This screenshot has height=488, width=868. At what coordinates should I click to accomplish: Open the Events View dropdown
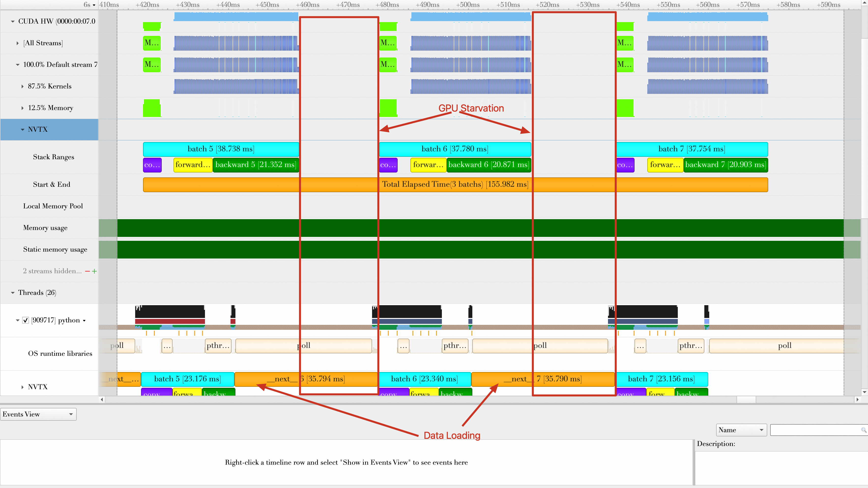(38, 414)
